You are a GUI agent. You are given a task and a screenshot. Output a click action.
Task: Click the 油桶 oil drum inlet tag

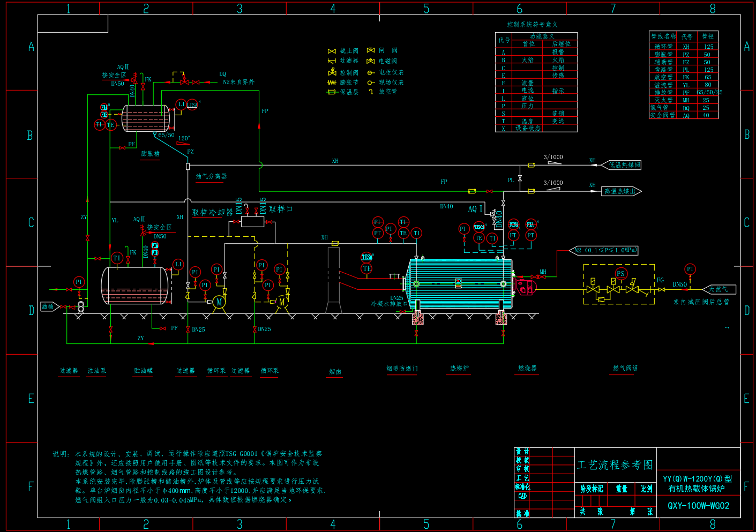(x=48, y=307)
